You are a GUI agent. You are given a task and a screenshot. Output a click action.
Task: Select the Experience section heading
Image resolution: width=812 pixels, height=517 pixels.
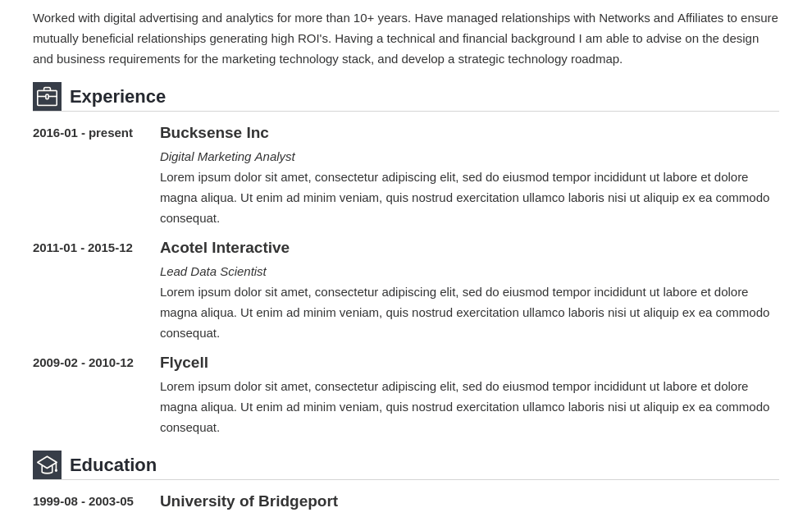[117, 97]
